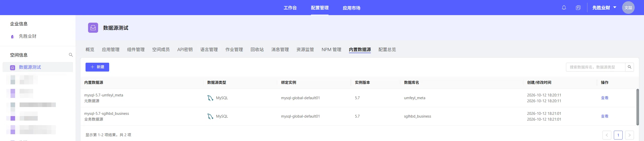
Task: Expand the 先胜业财 organization dropdown
Action: pos(604,8)
